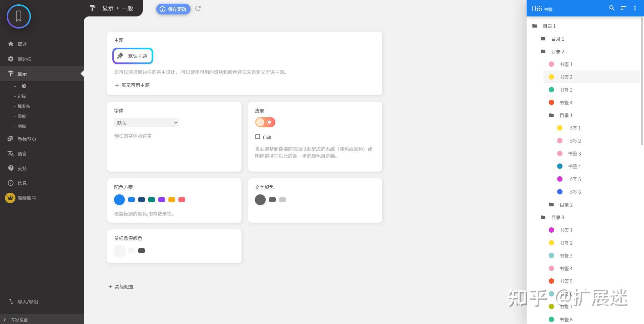
Task: Open the 支持 support page
Action: tap(22, 168)
